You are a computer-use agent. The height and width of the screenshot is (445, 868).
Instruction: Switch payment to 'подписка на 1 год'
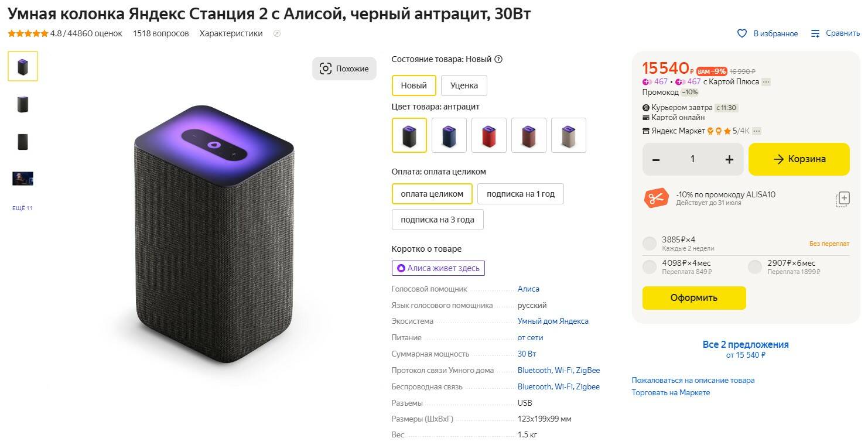point(520,194)
